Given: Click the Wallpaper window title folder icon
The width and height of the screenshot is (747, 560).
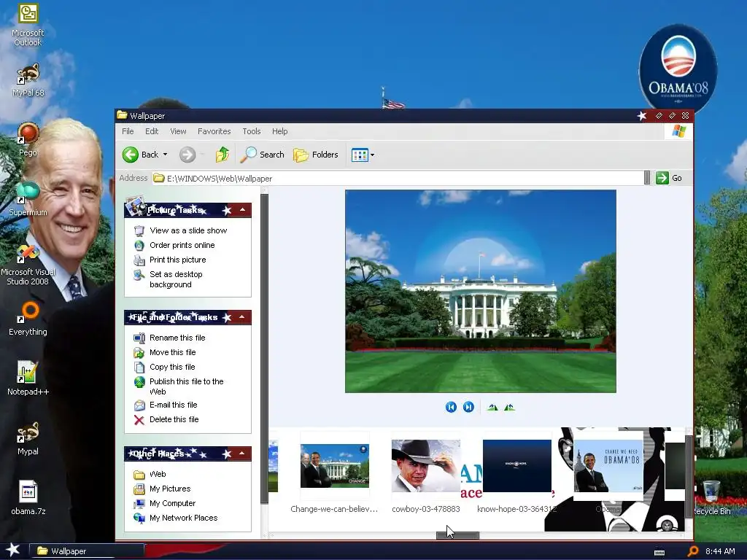Looking at the screenshot, I should tap(123, 115).
